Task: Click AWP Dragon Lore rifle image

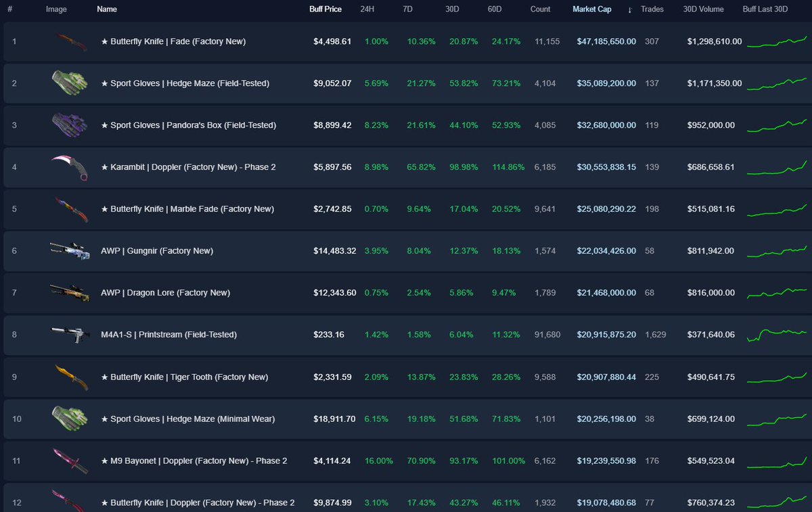Action: coord(70,293)
